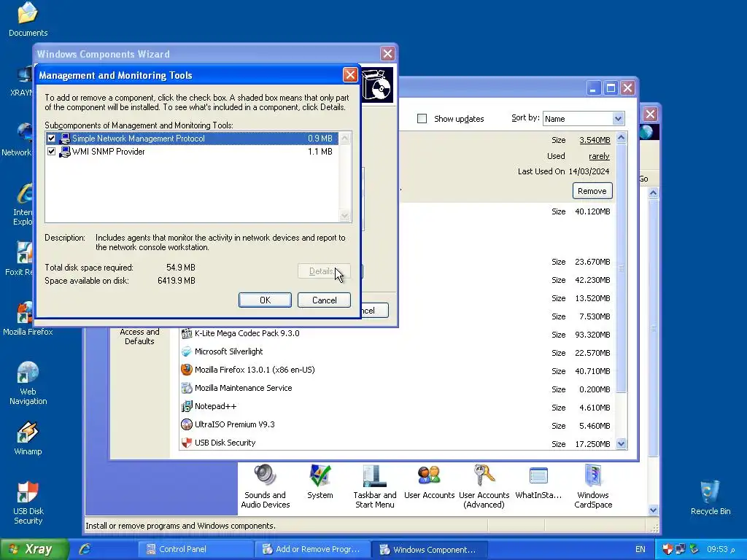The height and width of the screenshot is (560, 747).
Task: Switch to Windows Components taskbar item
Action: tap(429, 549)
